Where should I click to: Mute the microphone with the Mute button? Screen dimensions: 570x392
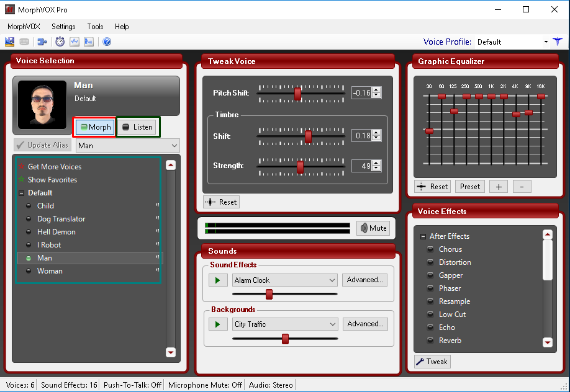tap(373, 228)
